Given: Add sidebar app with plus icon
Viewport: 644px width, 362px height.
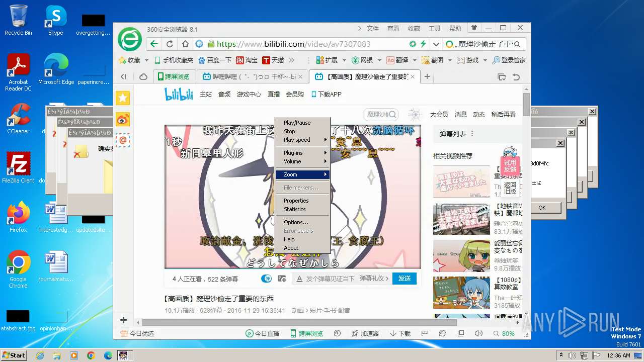Looking at the screenshot, I should pos(123,320).
